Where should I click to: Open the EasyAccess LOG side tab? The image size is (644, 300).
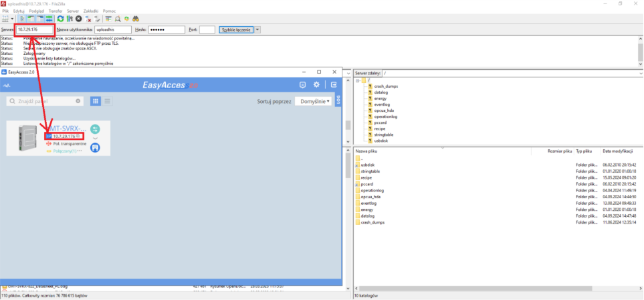tap(338, 99)
